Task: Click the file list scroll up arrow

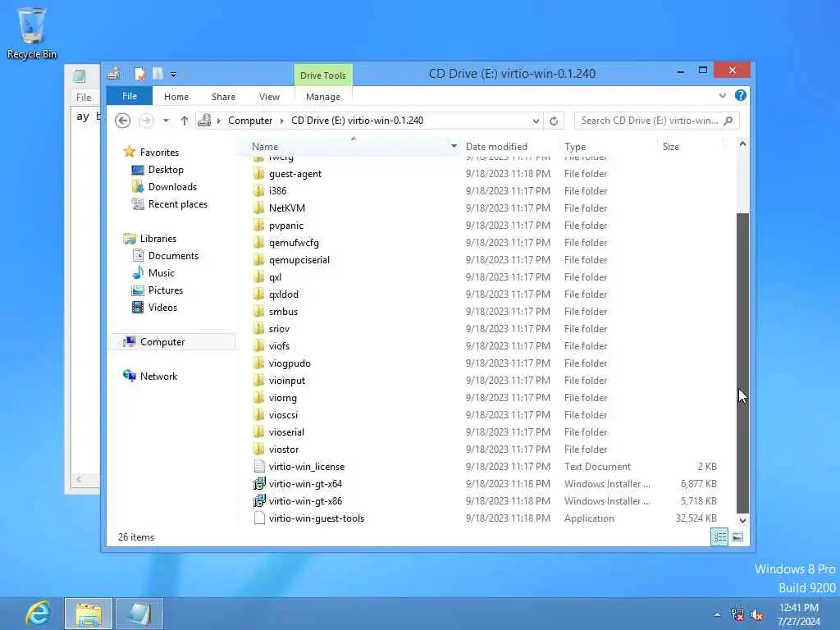Action: (x=742, y=144)
